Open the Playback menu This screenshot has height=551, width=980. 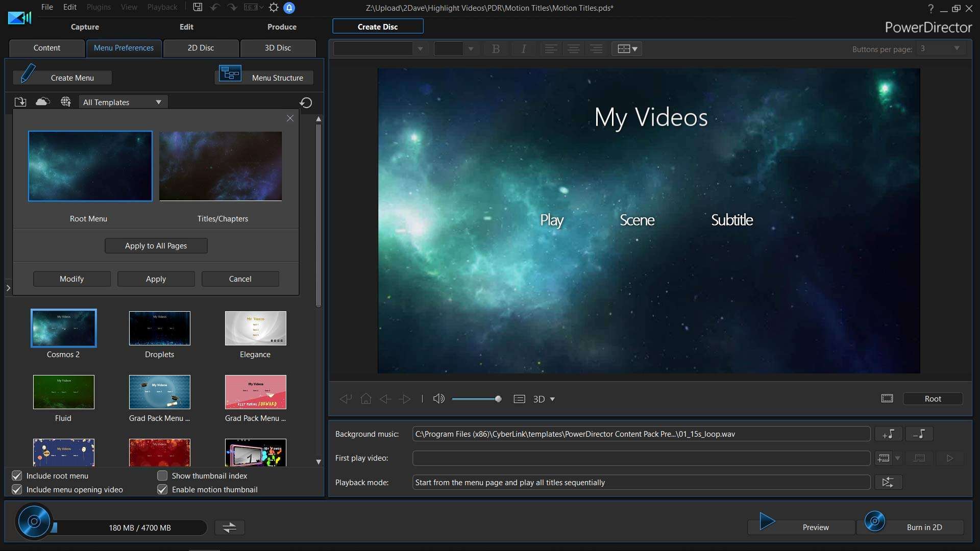pos(162,7)
